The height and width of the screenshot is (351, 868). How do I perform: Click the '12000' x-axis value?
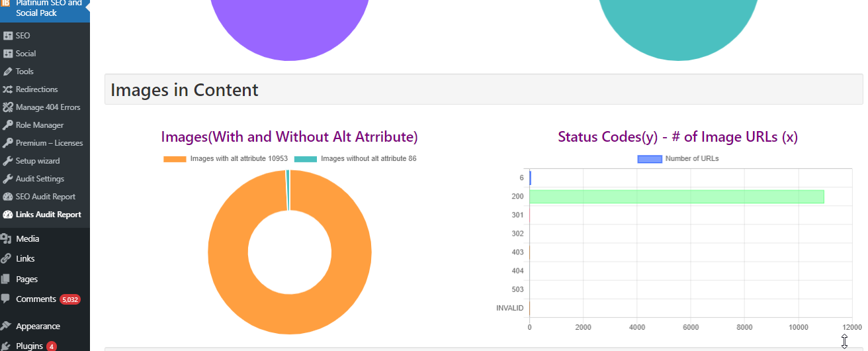pos(851,327)
